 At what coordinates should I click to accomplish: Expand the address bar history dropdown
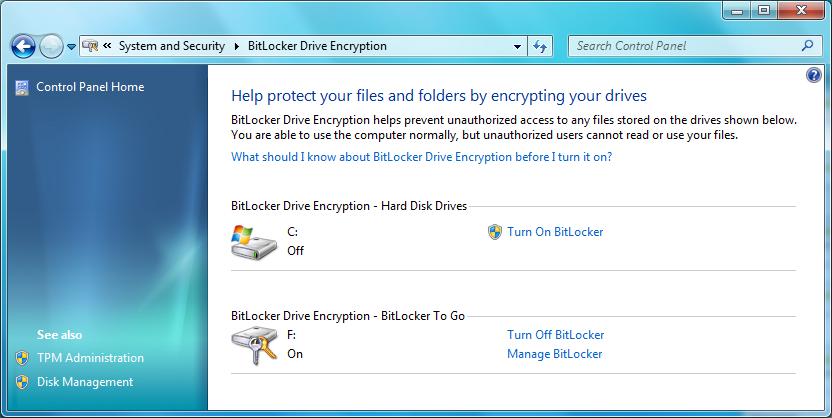pos(517,47)
